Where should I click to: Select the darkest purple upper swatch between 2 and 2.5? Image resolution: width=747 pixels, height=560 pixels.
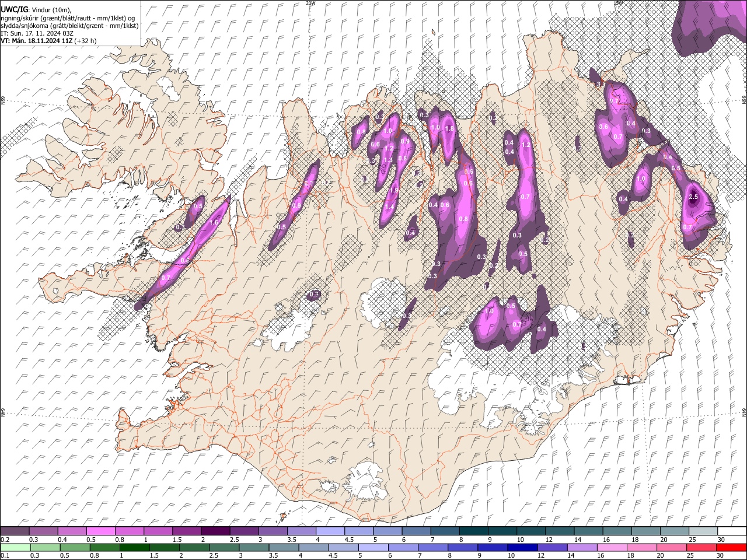click(215, 531)
